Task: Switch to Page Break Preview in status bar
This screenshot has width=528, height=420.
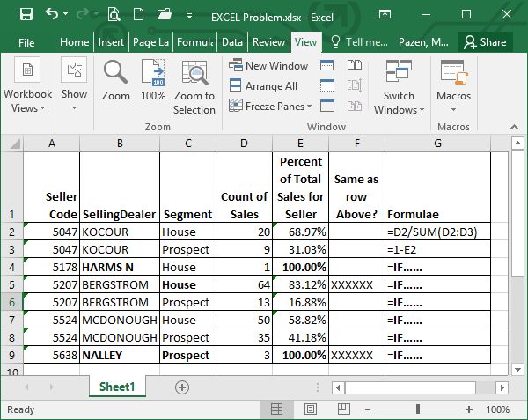Action: [x=344, y=409]
